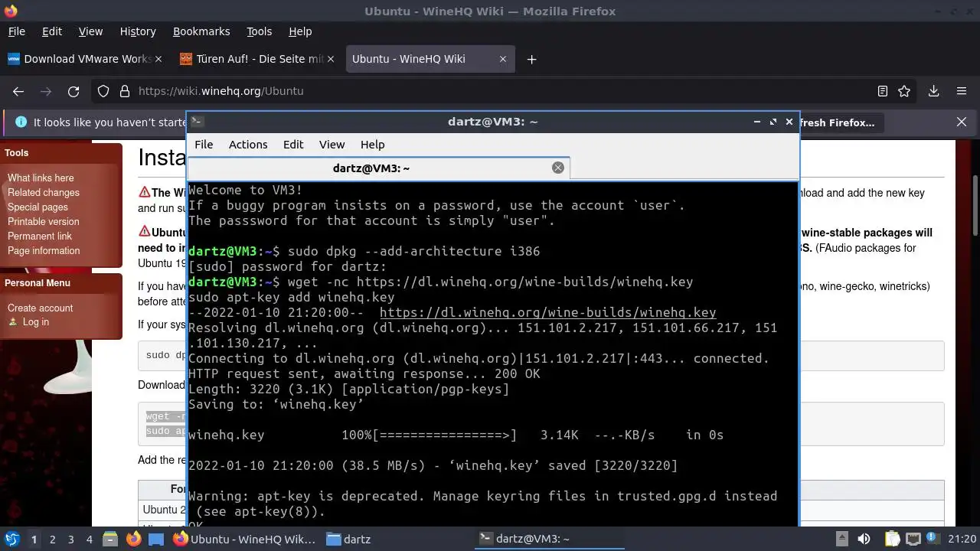980x551 pixels.
Task: Click Refresh Firefox button
Action: [x=836, y=122]
